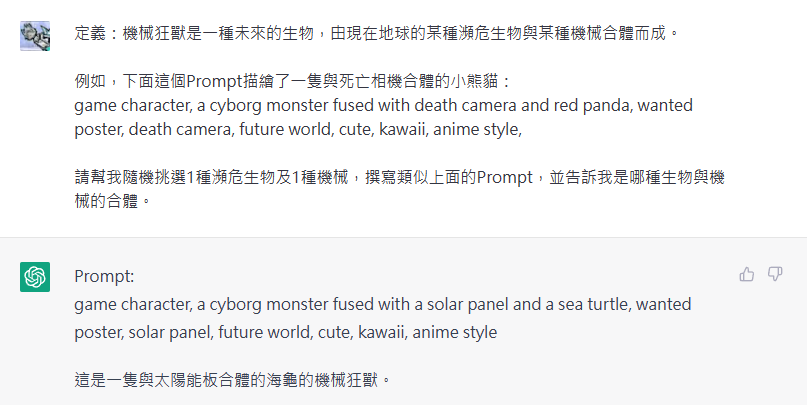Screen dimensions: 807x405
Task: Click 'game character' in the user's example prompt
Action: 132,105
